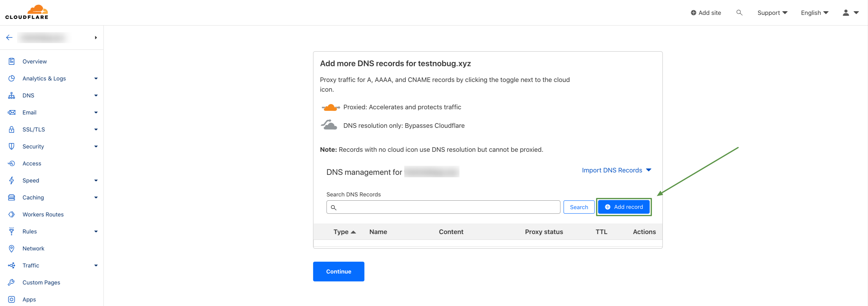Click the Access icon in sidebar
The image size is (868, 306).
pyautogui.click(x=12, y=163)
